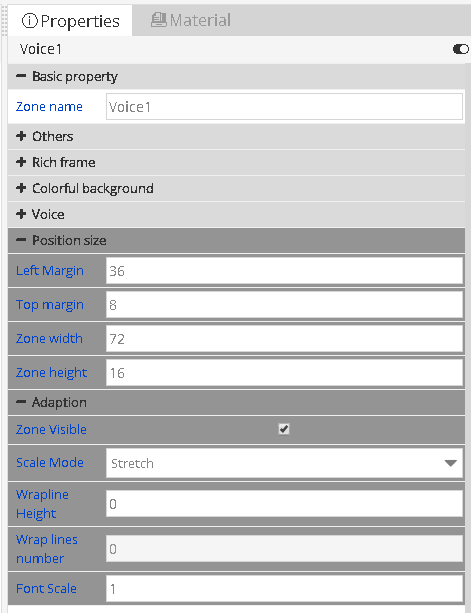Collapse the Basic property section

[x=21, y=76]
